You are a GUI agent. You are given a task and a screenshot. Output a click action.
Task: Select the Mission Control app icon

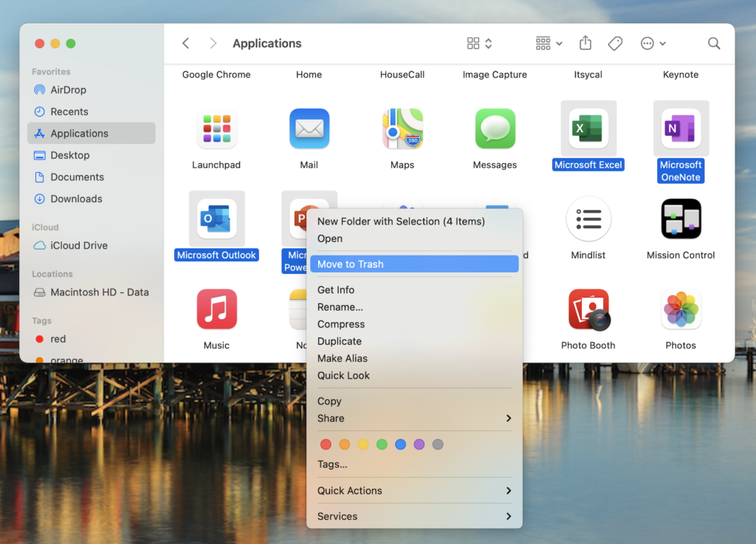point(681,219)
